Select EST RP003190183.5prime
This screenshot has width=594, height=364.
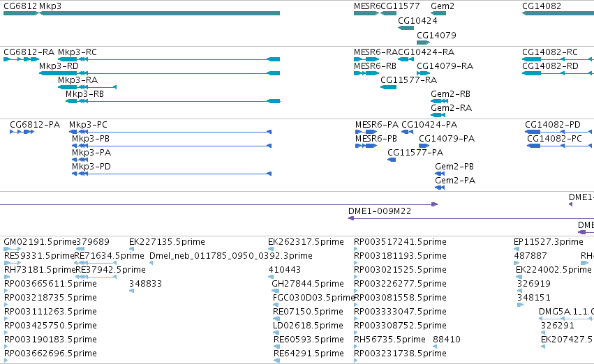click(50, 340)
